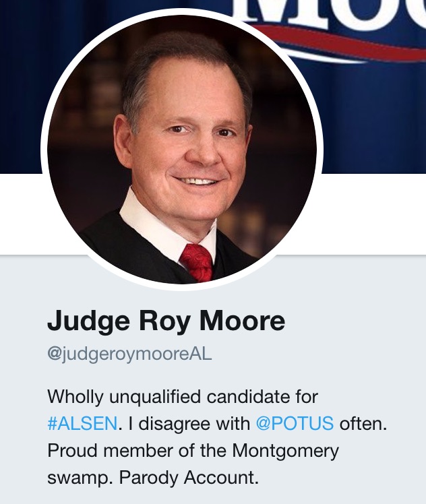Open the @POTUS mention link

295,423
